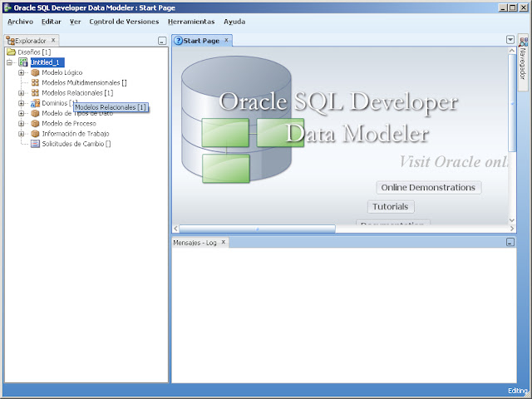Image resolution: width=532 pixels, height=399 pixels.
Task: Select Modelos Multidimensionales [] tree item
Action: (x=84, y=83)
